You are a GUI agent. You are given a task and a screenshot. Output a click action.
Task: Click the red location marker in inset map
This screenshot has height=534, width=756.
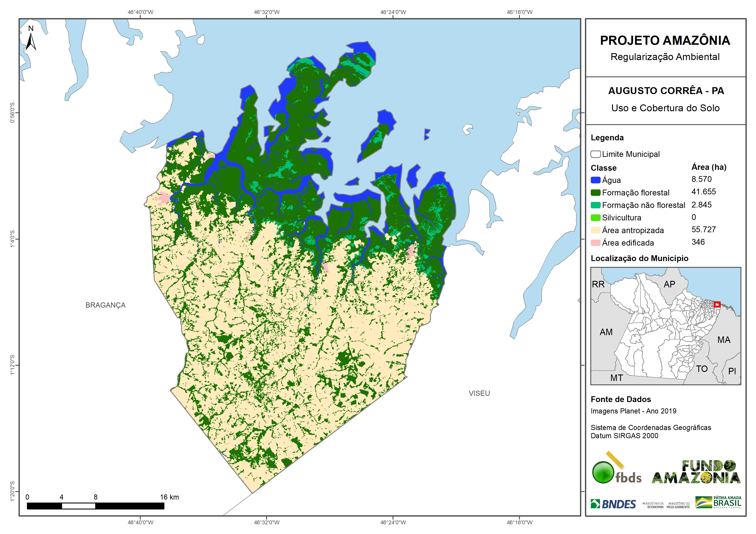(x=717, y=305)
